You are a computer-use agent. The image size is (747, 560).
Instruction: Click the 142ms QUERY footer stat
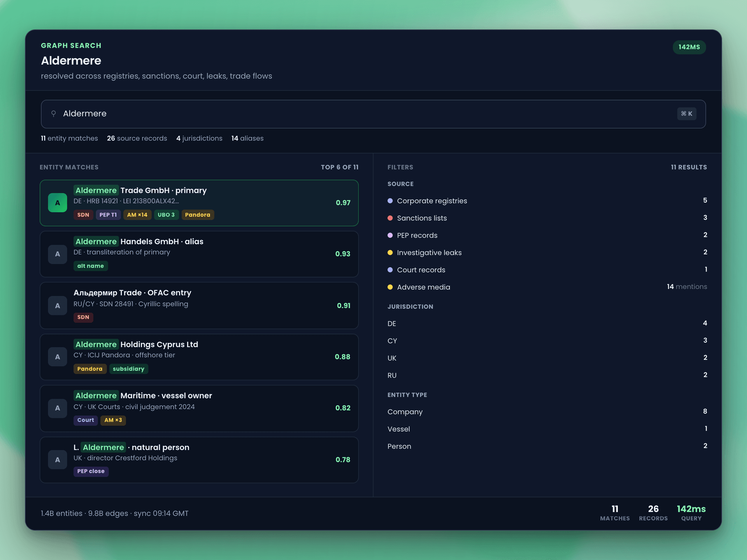(x=691, y=513)
